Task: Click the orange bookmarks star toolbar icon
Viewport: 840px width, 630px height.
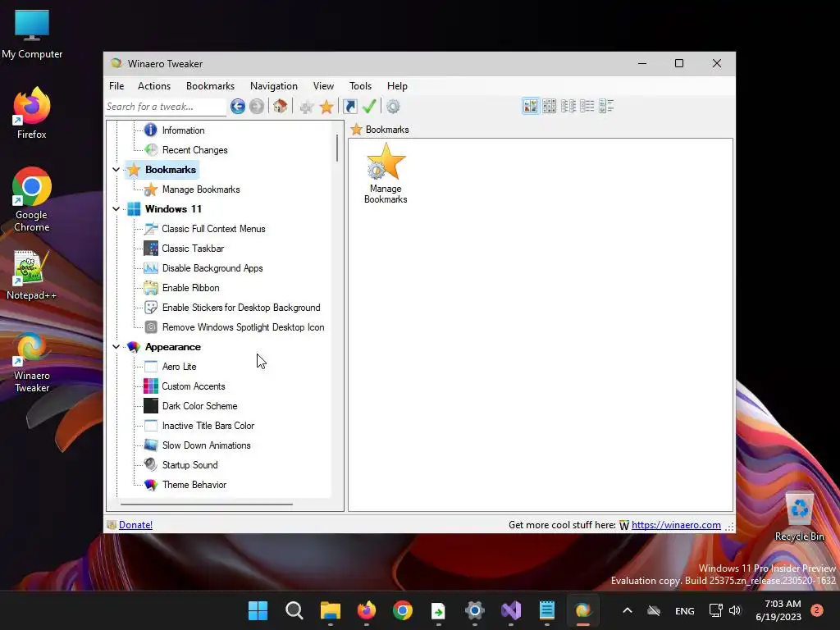Action: (x=326, y=107)
